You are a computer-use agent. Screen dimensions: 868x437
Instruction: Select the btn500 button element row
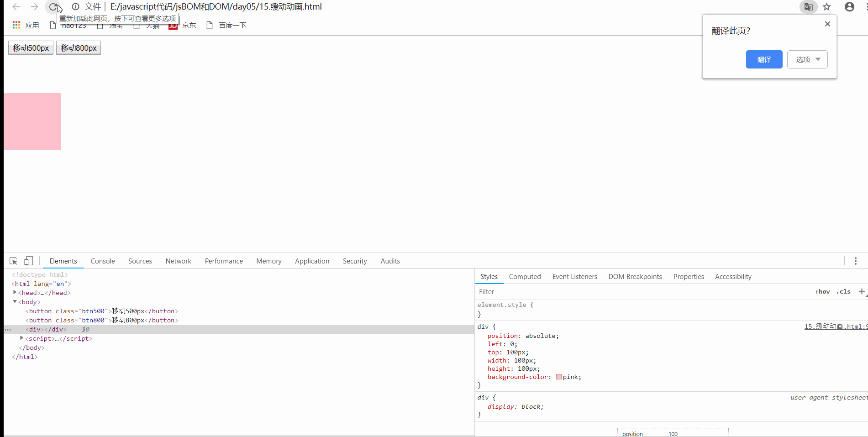click(x=239, y=311)
